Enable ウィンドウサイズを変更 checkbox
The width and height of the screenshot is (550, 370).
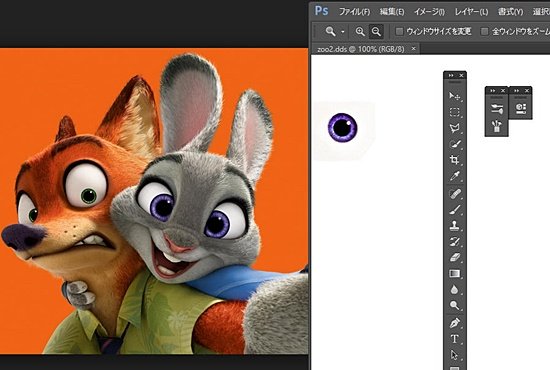click(399, 32)
